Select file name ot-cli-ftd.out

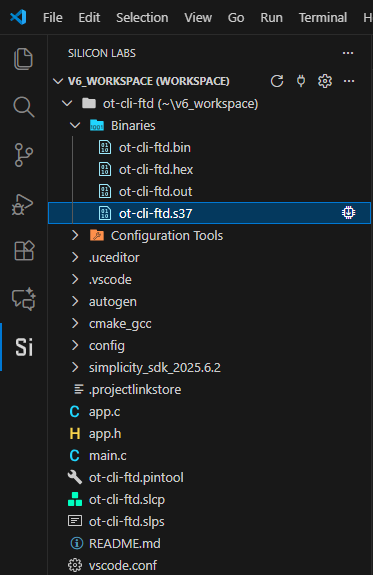(156, 191)
